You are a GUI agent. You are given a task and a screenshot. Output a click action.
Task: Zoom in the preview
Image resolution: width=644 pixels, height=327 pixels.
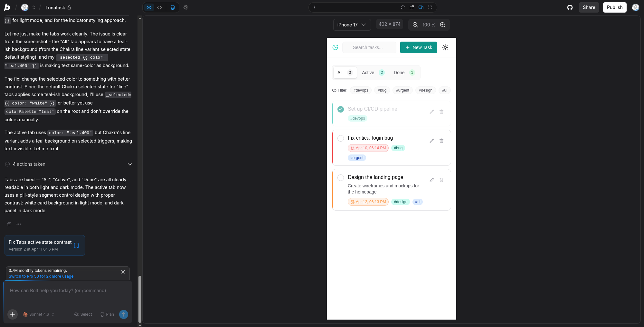click(443, 25)
